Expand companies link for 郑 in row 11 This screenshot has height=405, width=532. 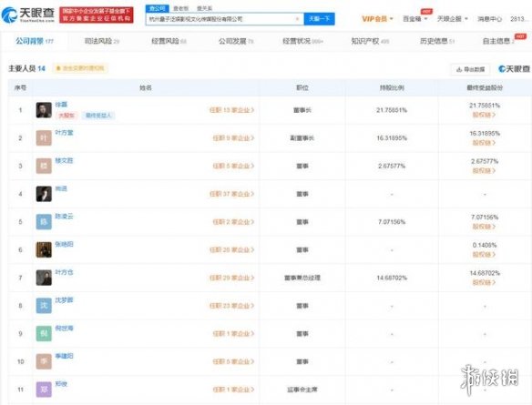pyautogui.click(x=233, y=390)
